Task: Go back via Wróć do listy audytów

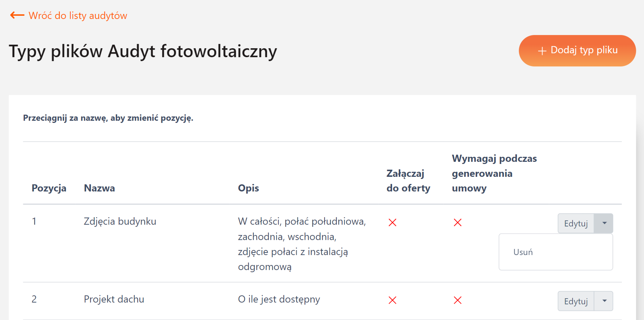Action: pyautogui.click(x=78, y=16)
